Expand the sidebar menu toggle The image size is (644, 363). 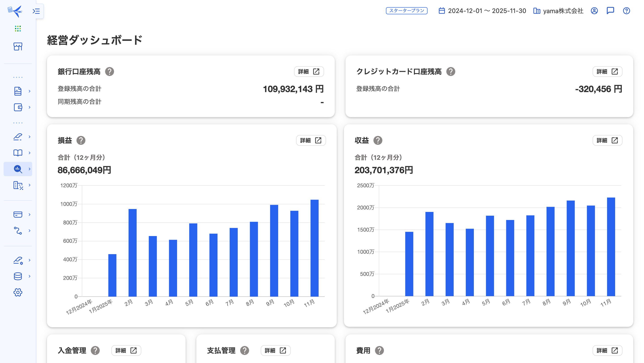point(36,11)
